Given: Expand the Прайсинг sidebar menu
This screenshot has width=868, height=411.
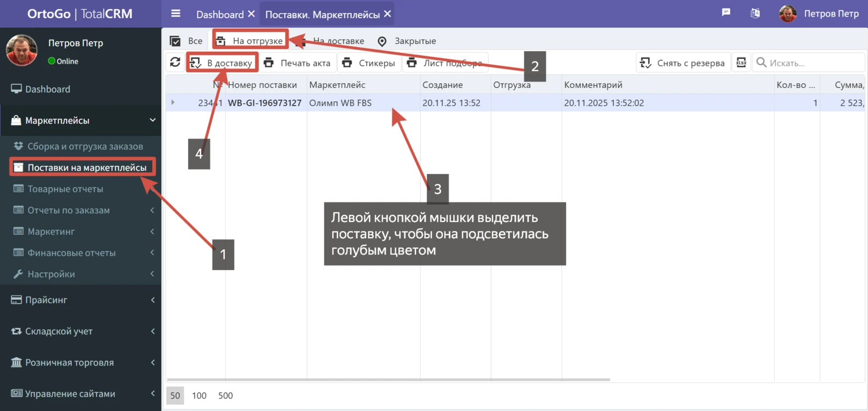Looking at the screenshot, I should point(80,300).
